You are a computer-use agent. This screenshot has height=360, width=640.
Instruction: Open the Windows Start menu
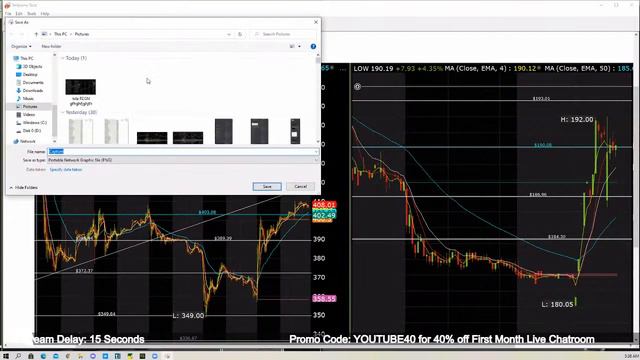(6, 356)
